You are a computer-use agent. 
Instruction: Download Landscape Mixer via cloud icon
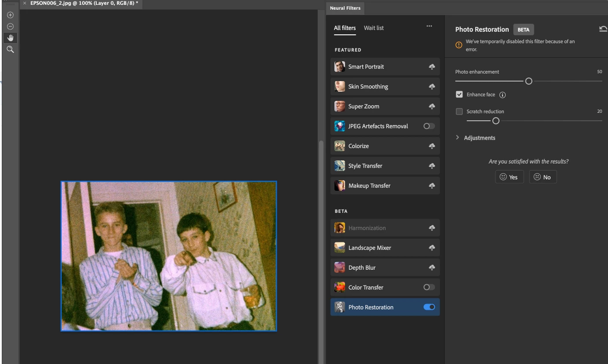[x=432, y=248]
